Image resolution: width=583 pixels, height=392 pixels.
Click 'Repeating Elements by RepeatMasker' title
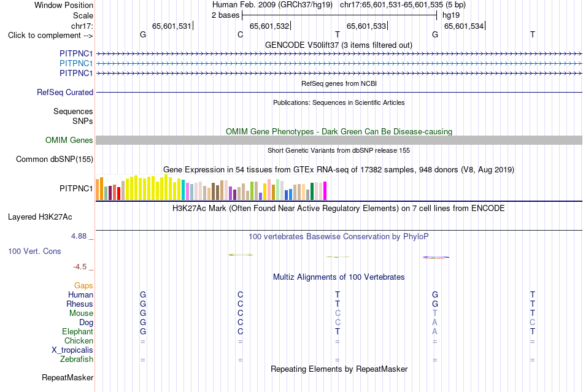click(339, 369)
